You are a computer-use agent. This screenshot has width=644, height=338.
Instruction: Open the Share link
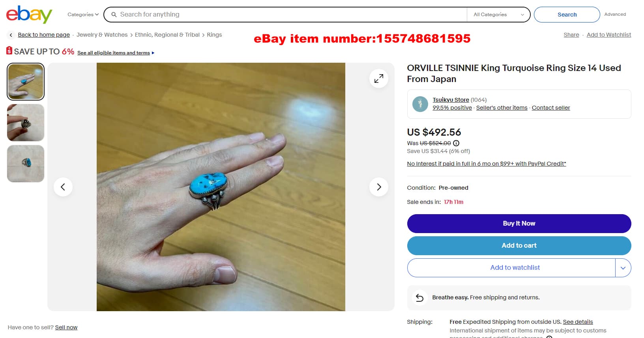tap(571, 35)
